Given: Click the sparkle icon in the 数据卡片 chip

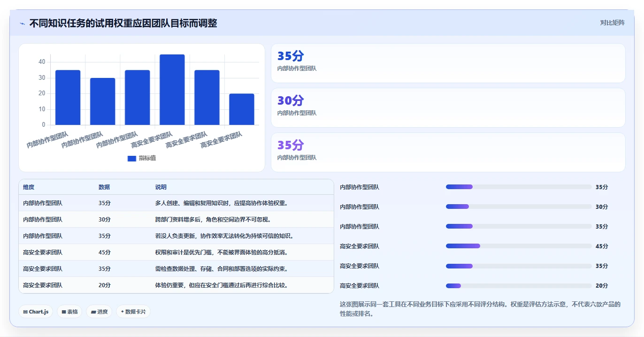Looking at the screenshot, I should [x=122, y=311].
